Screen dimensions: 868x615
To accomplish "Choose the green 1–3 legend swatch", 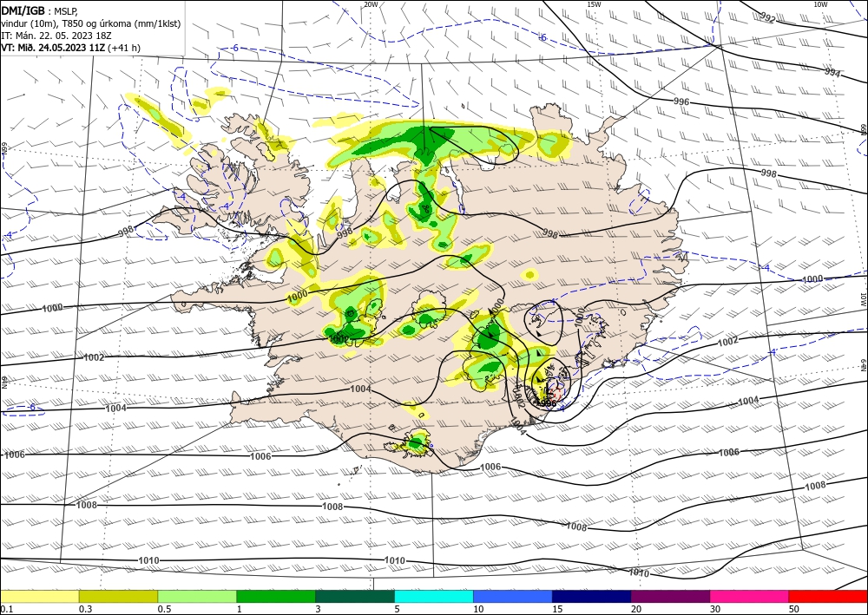I will [x=276, y=596].
